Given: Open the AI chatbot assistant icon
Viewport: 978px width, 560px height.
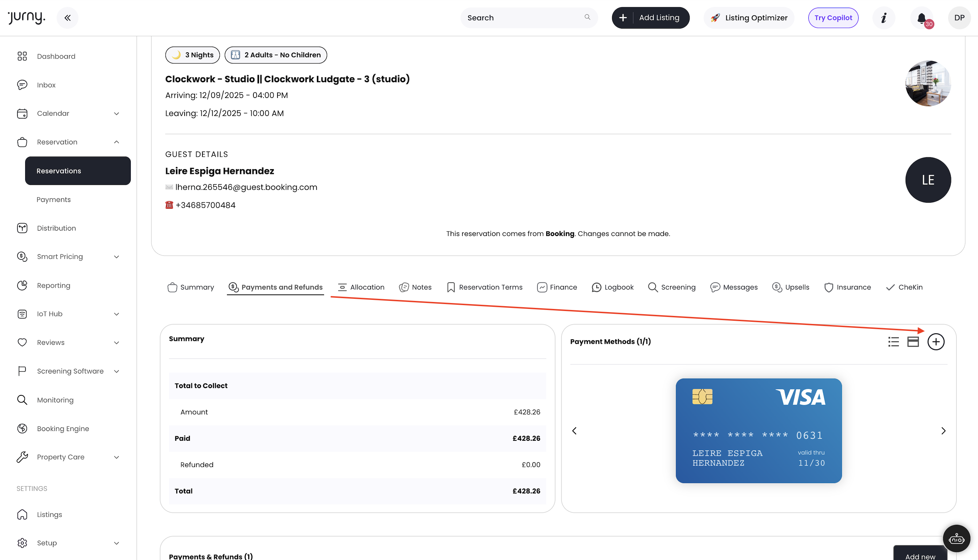Looking at the screenshot, I should tap(956, 539).
